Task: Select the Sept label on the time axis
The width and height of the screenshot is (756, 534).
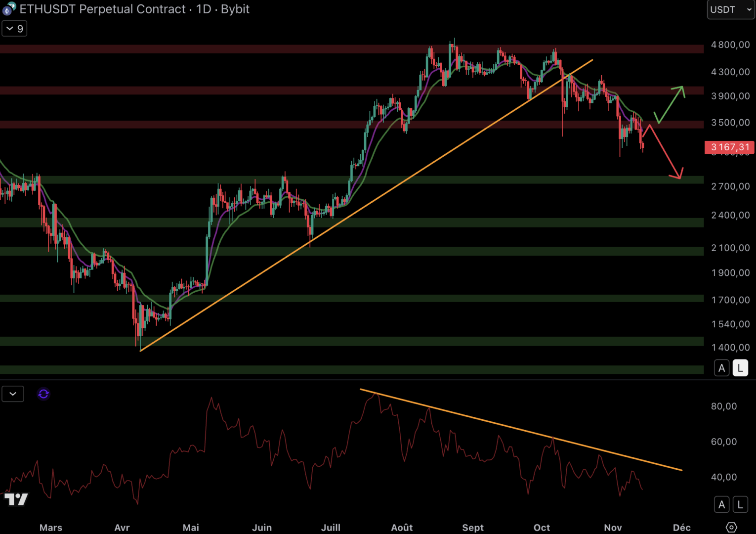Action: coord(473,528)
